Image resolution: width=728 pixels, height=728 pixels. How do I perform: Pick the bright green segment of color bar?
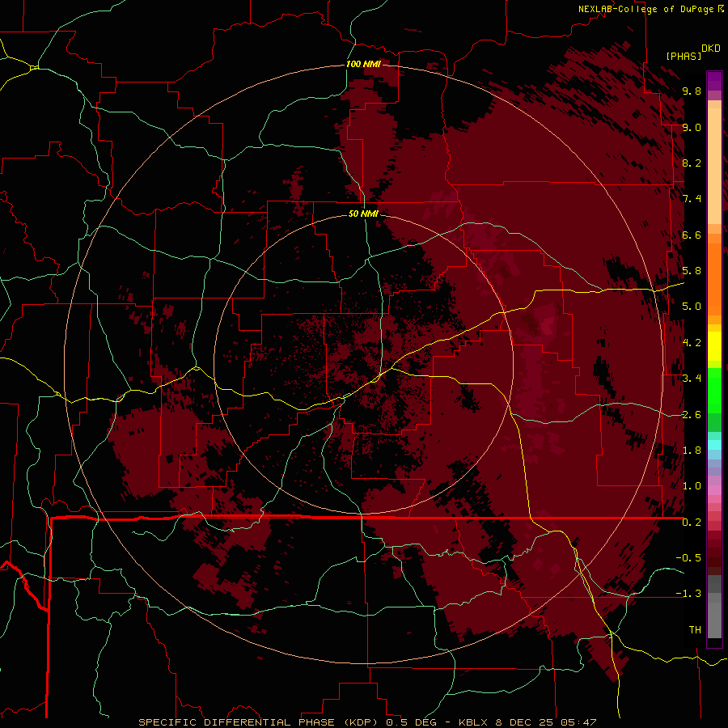(714, 390)
